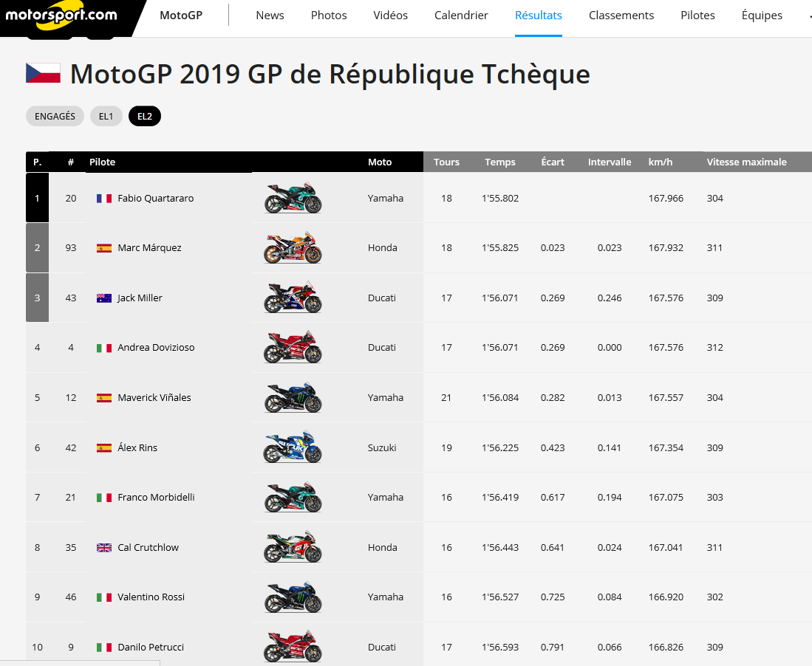Click Álex Rins' Suzuki bike image

pos(293,447)
